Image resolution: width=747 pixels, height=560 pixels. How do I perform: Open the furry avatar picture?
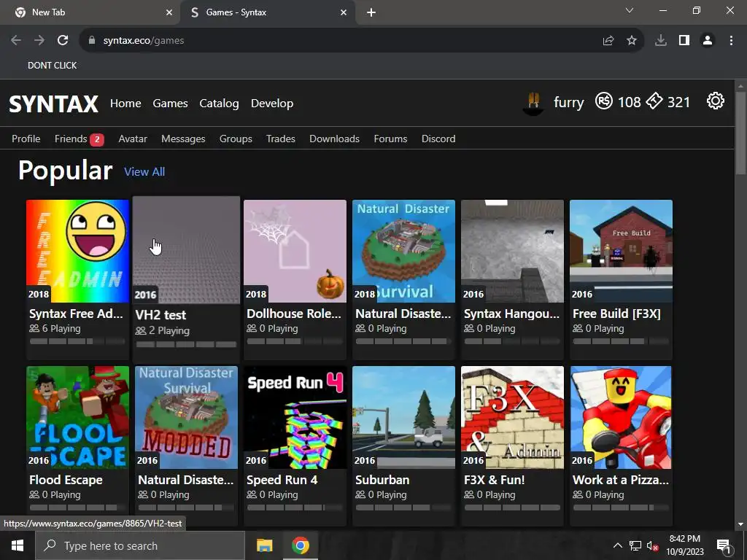(x=533, y=103)
